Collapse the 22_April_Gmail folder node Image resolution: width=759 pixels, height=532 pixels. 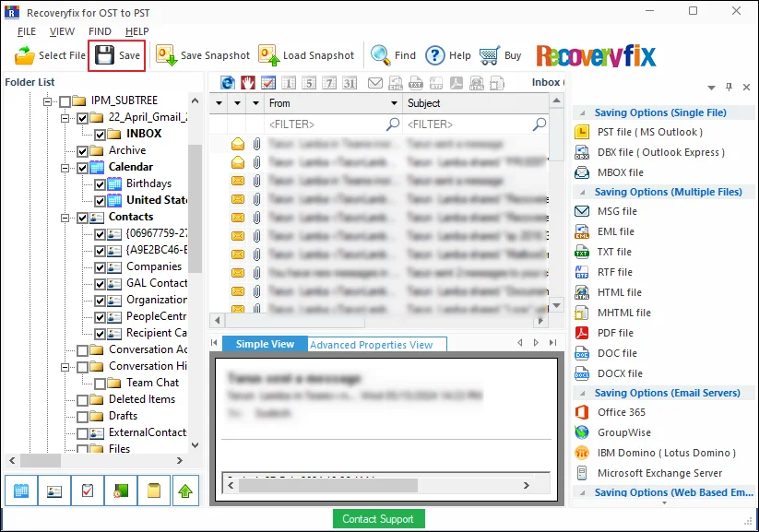65,118
